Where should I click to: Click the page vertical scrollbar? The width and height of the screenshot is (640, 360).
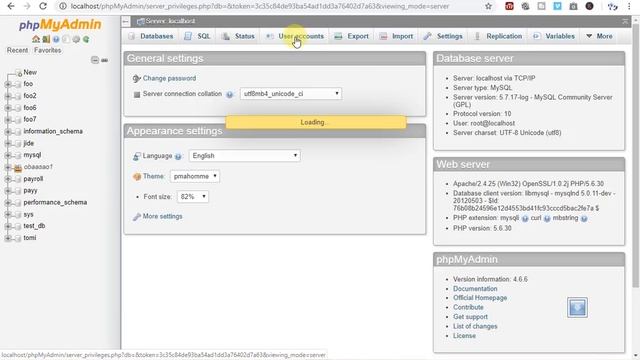pos(636,155)
